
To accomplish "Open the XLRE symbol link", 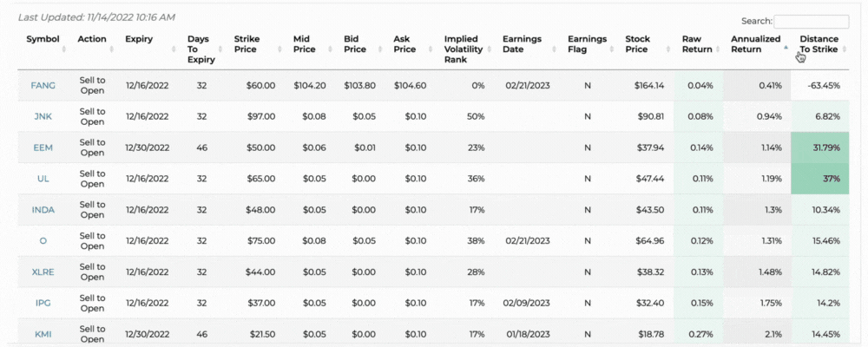I will tap(43, 272).
